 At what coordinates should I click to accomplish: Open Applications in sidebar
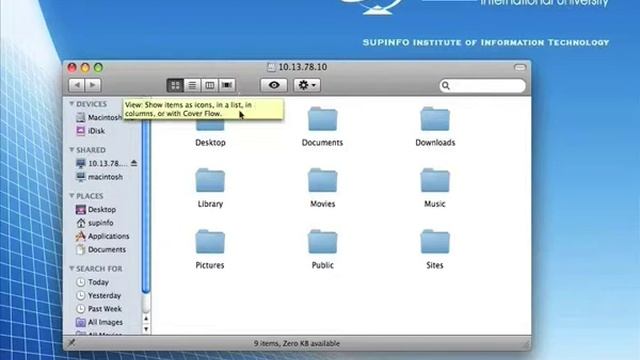(103, 236)
